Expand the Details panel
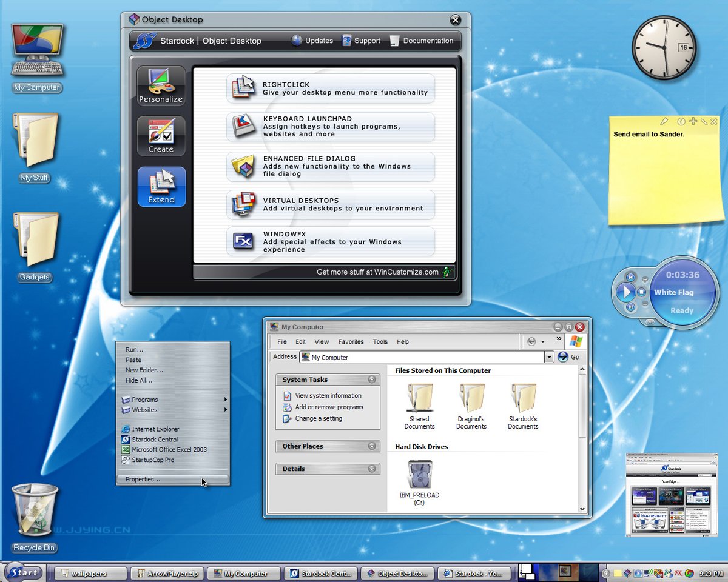728x582 pixels. click(372, 469)
